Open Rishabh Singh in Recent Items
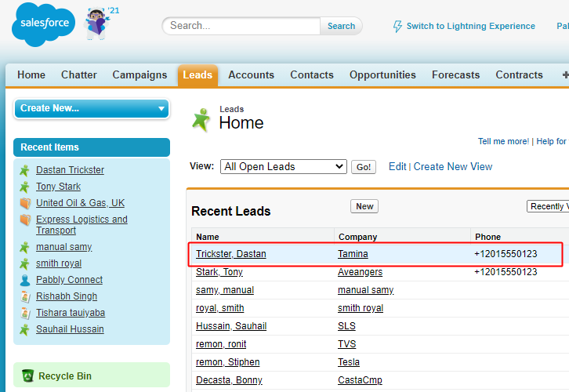This screenshot has width=569, height=392. coord(67,296)
